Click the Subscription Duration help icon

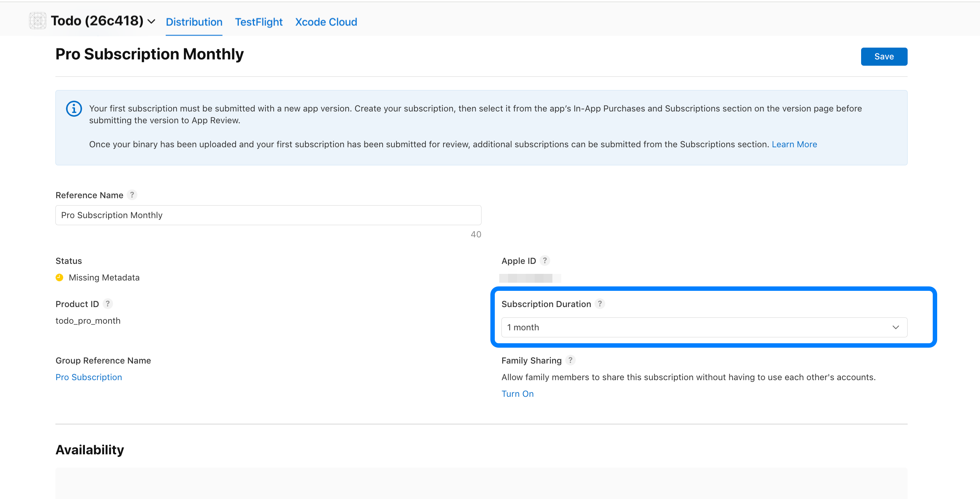pyautogui.click(x=600, y=303)
